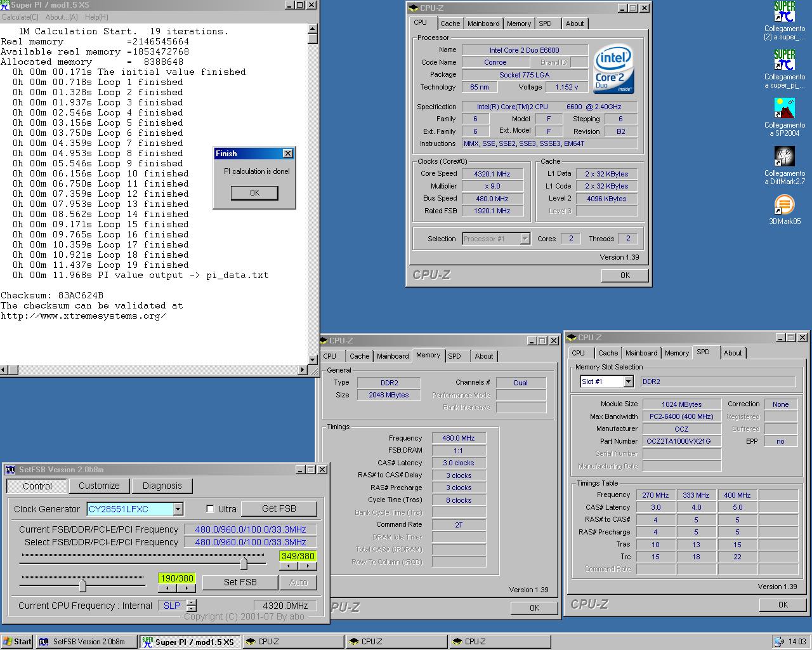The image size is (812, 650).
Task: Click the upper FSB slider thumb at 349
Action: point(244,562)
